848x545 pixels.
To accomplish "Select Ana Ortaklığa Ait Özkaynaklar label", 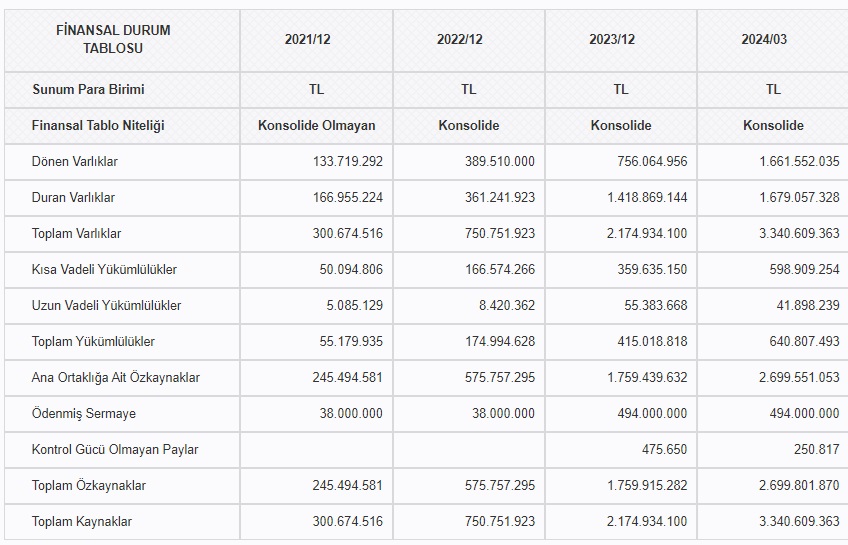I will coord(116,377).
